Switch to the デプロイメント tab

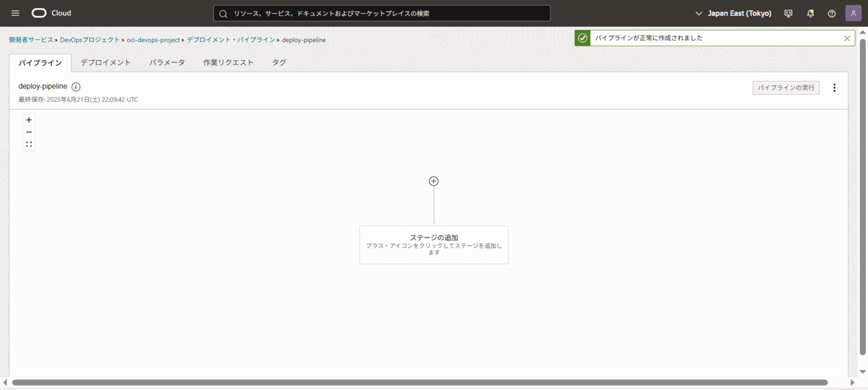coord(106,62)
